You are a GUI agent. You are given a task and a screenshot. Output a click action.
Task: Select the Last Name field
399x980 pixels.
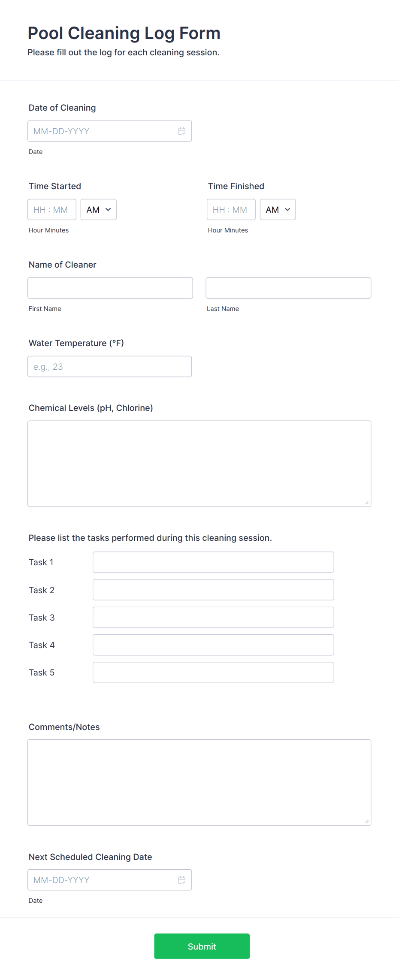(288, 288)
